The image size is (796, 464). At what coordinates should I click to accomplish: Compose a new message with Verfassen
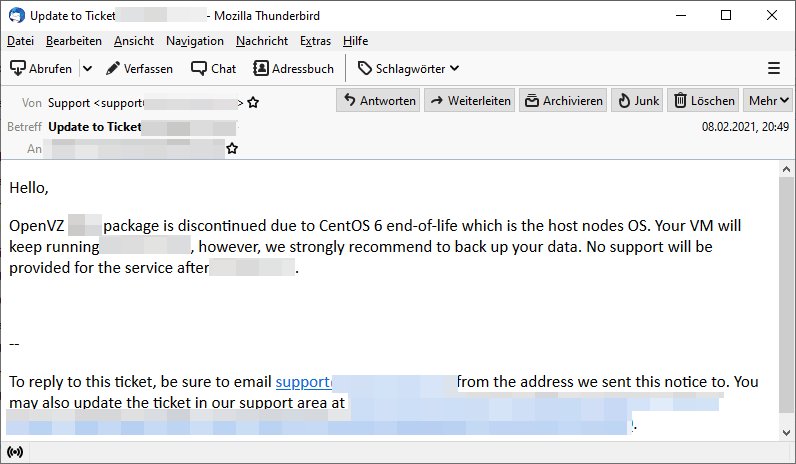point(140,69)
